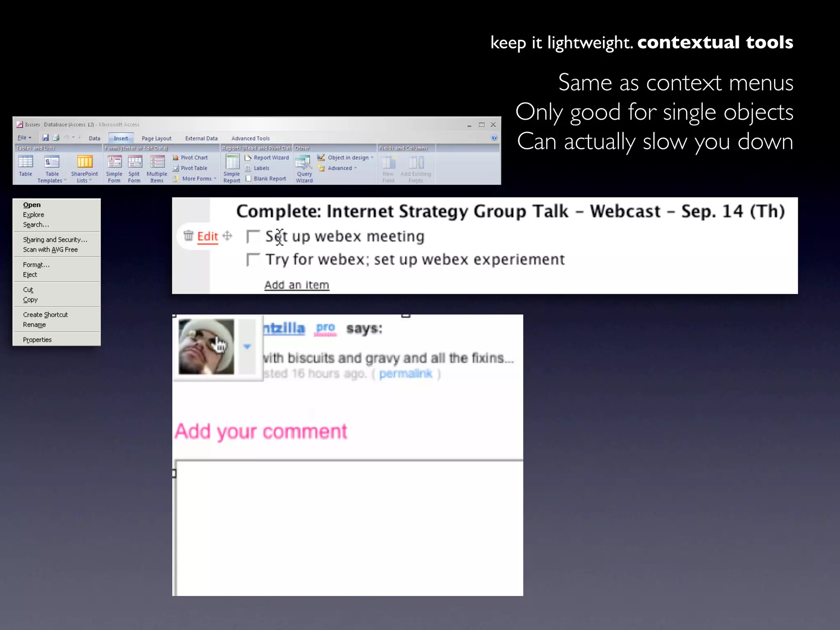
Task: Click the Add your comment heading
Action: pyautogui.click(x=261, y=432)
